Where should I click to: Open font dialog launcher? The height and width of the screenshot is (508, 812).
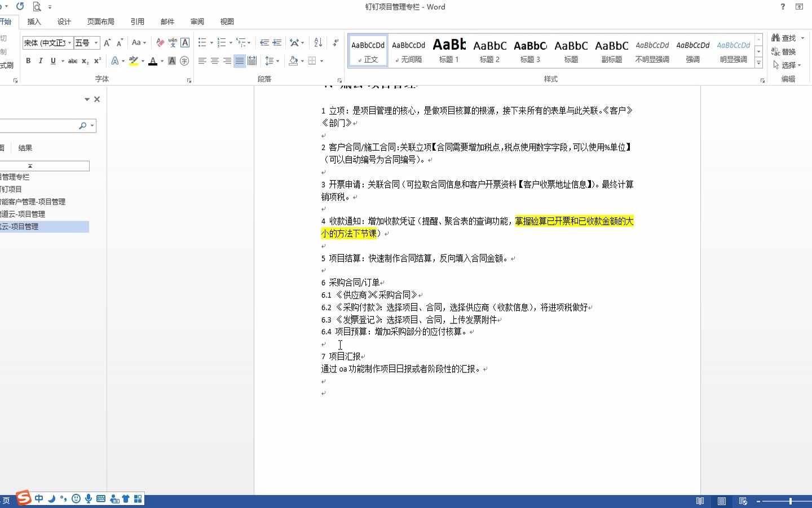click(189, 81)
